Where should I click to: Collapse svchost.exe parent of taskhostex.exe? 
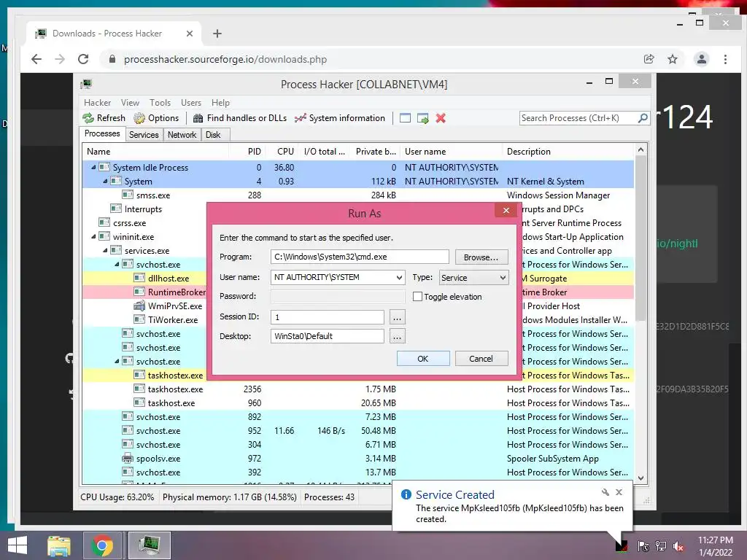click(x=117, y=362)
